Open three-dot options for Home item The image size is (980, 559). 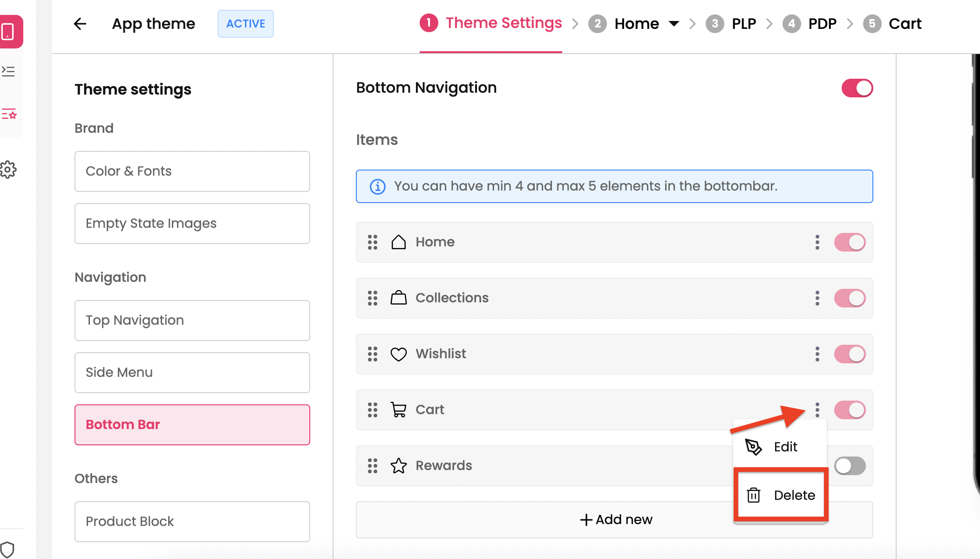pyautogui.click(x=817, y=242)
